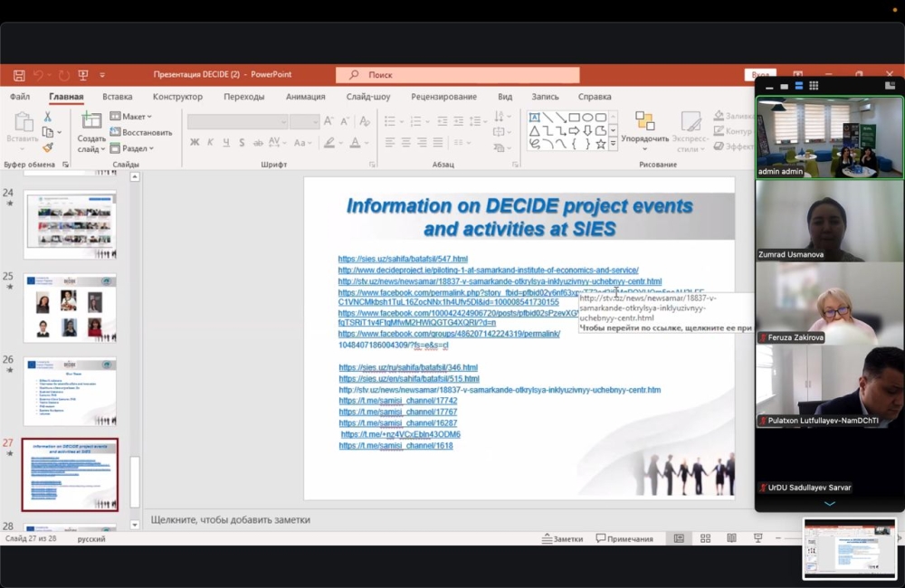Toggle Comments (Примечания) pane in status bar
This screenshot has width=905, height=588.
pyautogui.click(x=624, y=538)
